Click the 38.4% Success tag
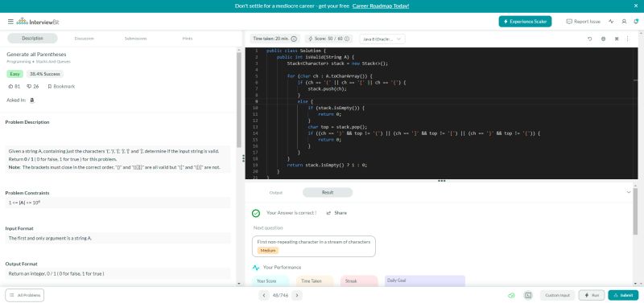Image resolution: width=644 pixels, height=303 pixels. [x=45, y=74]
